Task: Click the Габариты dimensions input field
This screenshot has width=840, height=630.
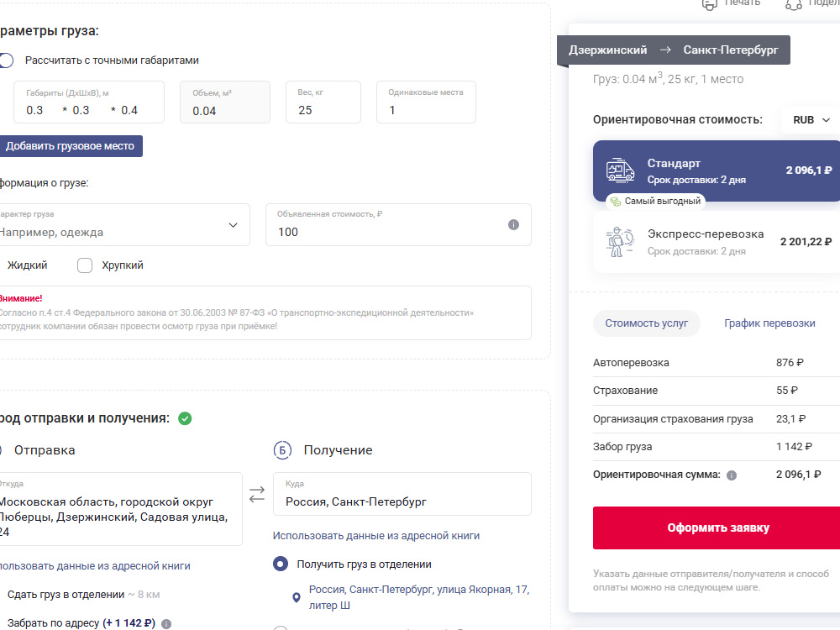Action: pyautogui.click(x=89, y=102)
